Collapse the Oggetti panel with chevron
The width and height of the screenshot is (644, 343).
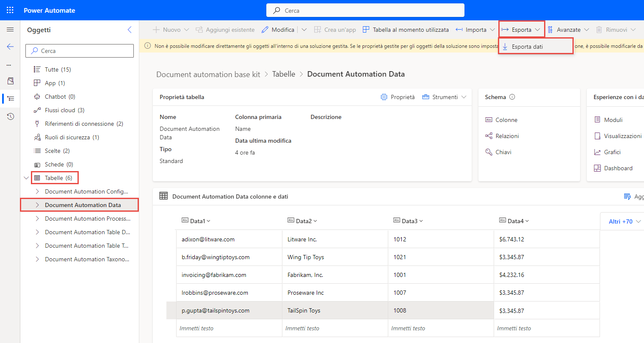[130, 30]
